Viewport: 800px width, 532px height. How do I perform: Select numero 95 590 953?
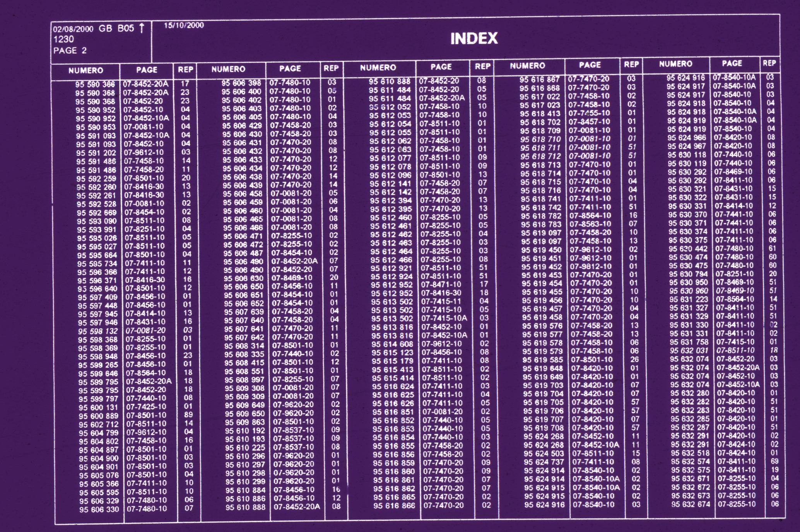(x=96, y=127)
